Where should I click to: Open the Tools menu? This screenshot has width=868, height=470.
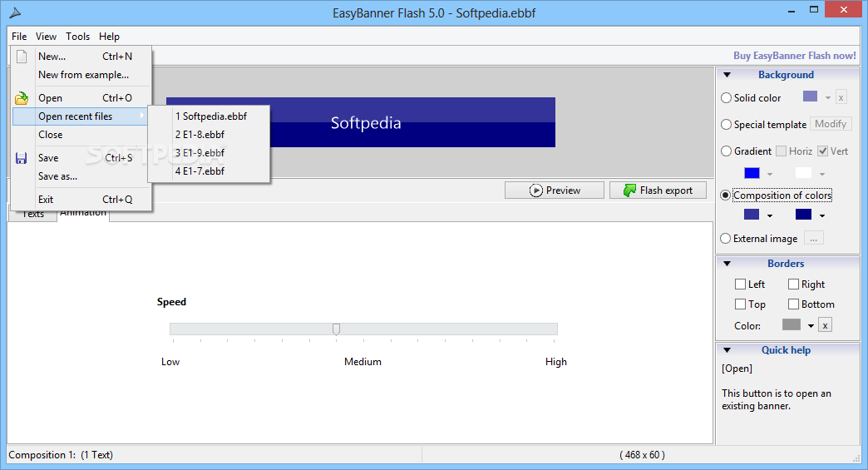tap(77, 37)
